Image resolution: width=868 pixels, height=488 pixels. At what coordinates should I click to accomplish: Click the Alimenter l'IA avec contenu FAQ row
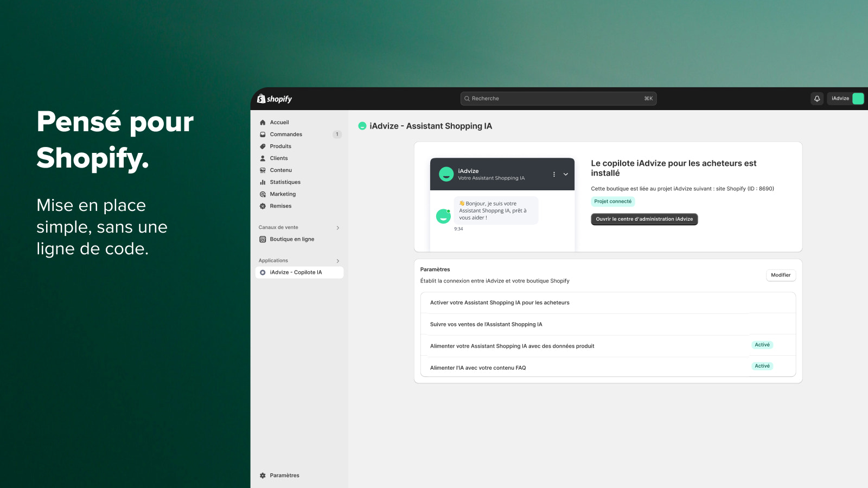608,367
